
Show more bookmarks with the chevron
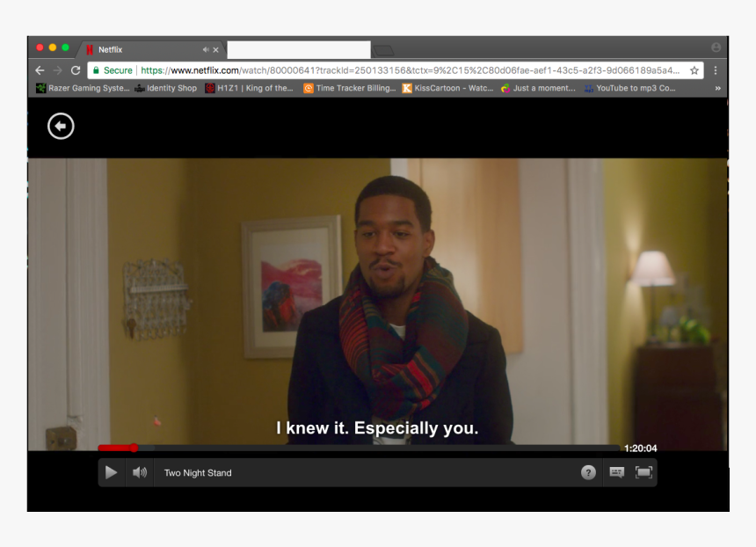(x=718, y=88)
